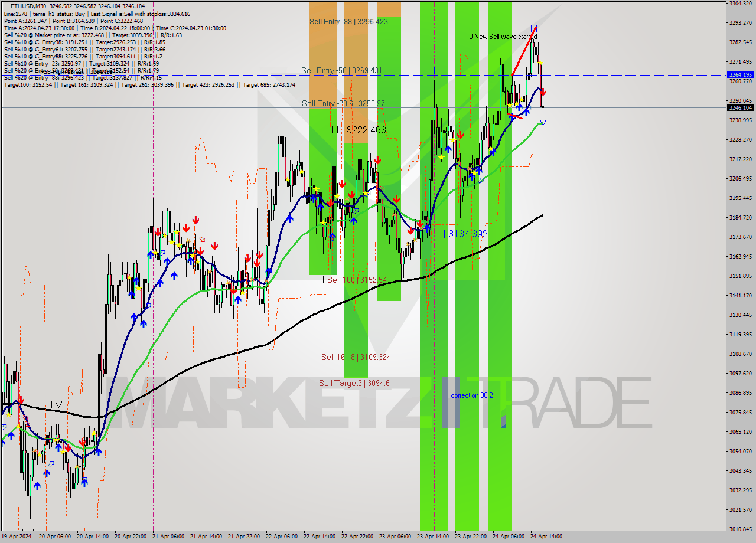Click the blue 'IV' wave label near the latest candle

tap(540, 122)
